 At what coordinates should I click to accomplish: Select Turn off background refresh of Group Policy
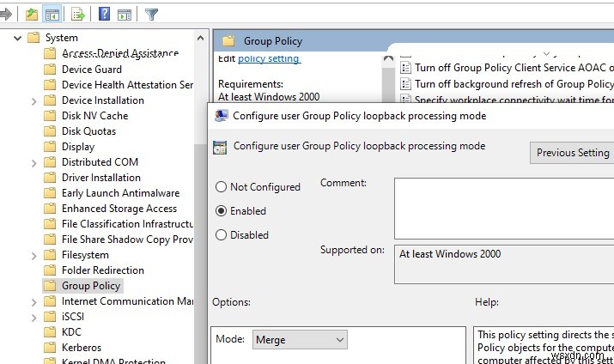pos(514,84)
